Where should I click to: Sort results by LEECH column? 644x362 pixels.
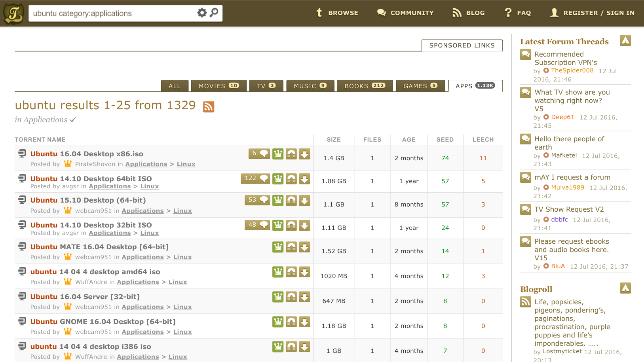(483, 140)
